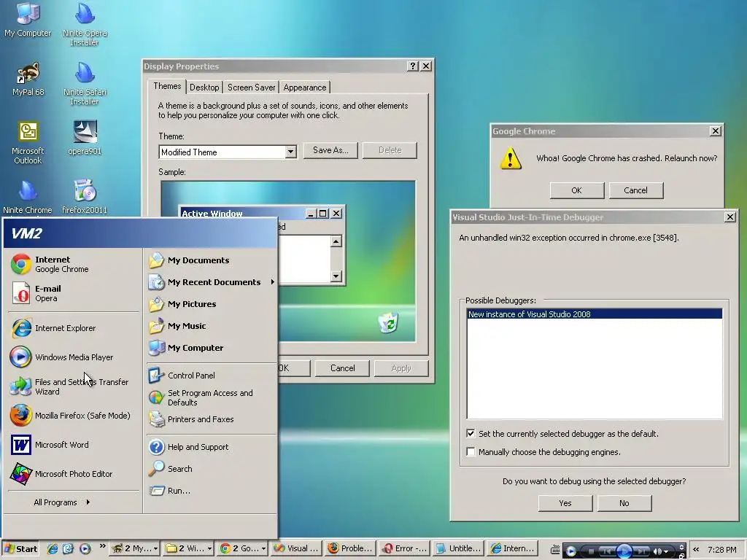This screenshot has width=747, height=560.
Task: Open Ninite Opera Installer desktop icon
Action: pos(85,24)
